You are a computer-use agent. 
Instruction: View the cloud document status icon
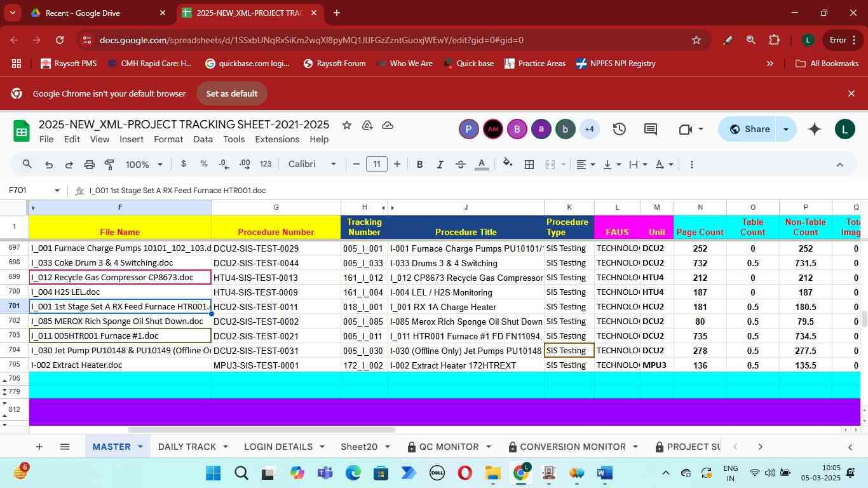point(388,125)
